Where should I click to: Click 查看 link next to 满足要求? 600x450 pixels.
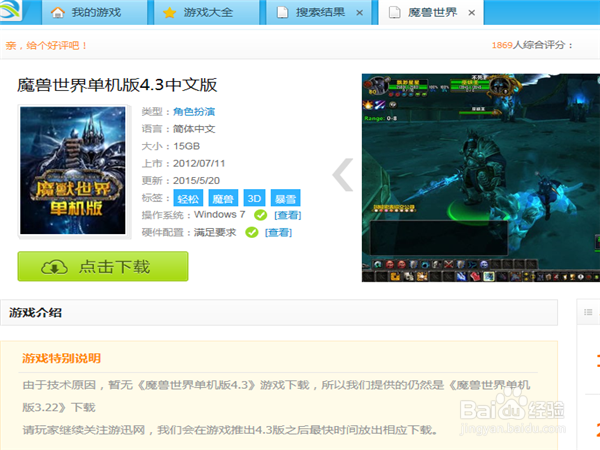click(278, 232)
